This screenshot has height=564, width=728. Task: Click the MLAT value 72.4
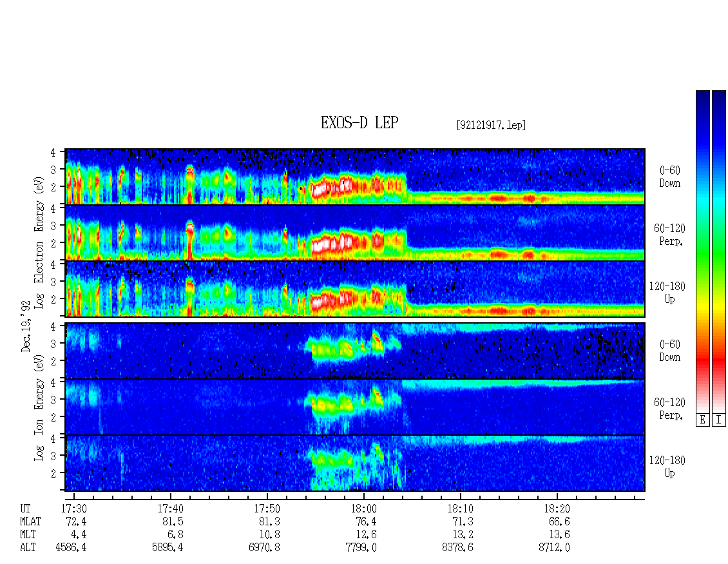coord(76,521)
